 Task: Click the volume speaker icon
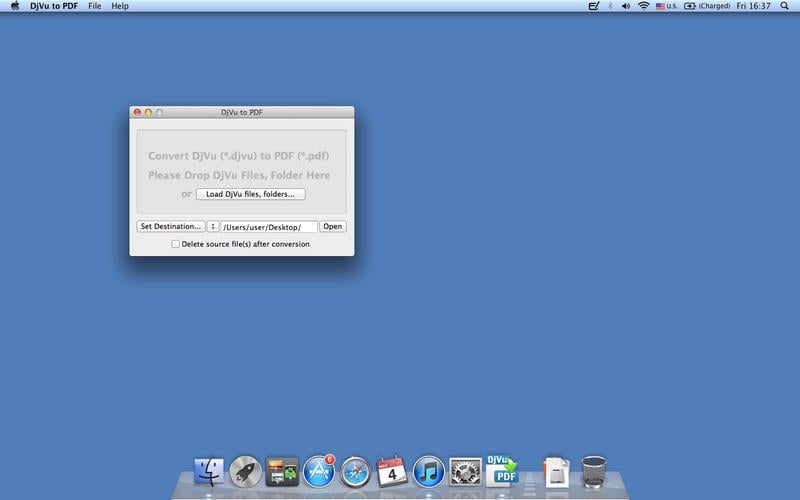click(626, 6)
